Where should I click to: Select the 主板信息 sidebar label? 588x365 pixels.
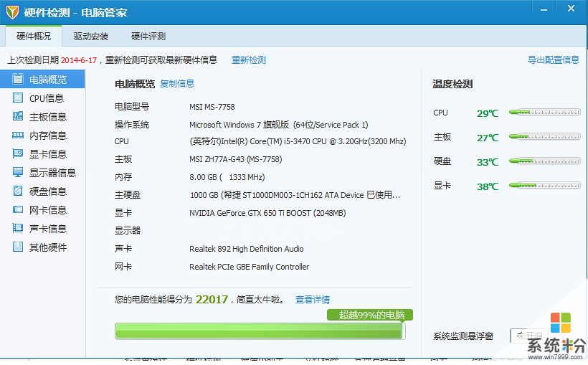point(48,117)
